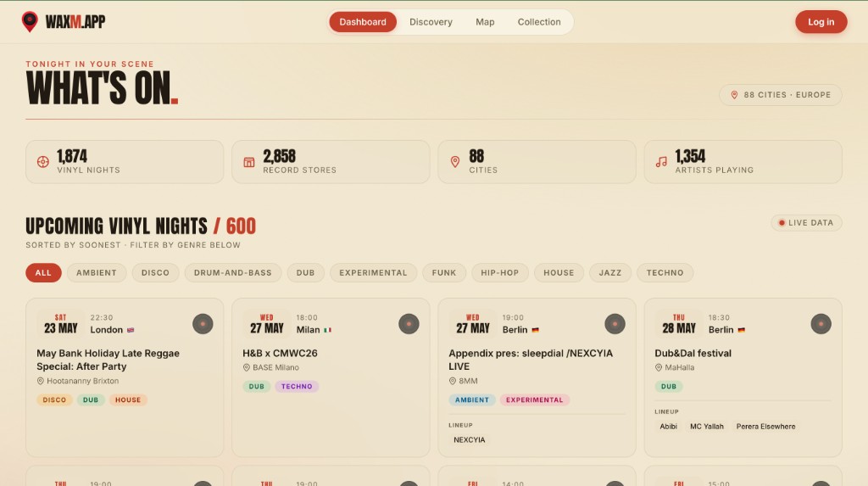Click EXPERIMENTAL tag on Appendix pres card
The width and height of the screenshot is (868, 486).
tap(534, 400)
